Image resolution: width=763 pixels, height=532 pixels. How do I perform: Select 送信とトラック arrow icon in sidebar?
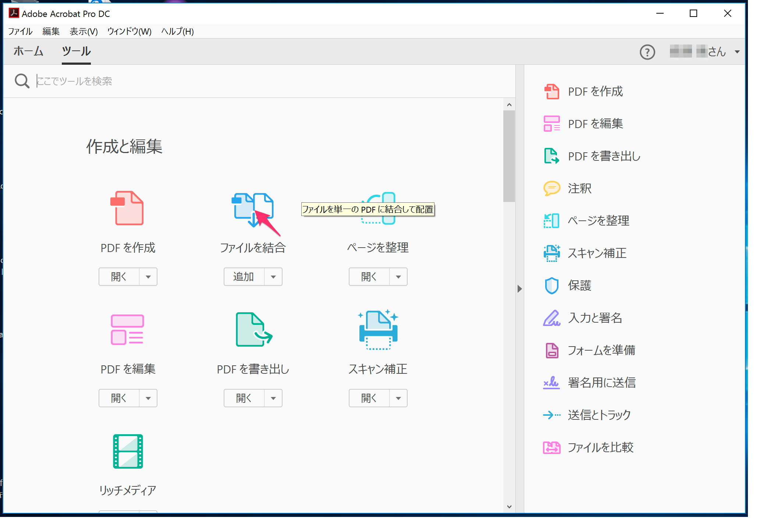[551, 415]
